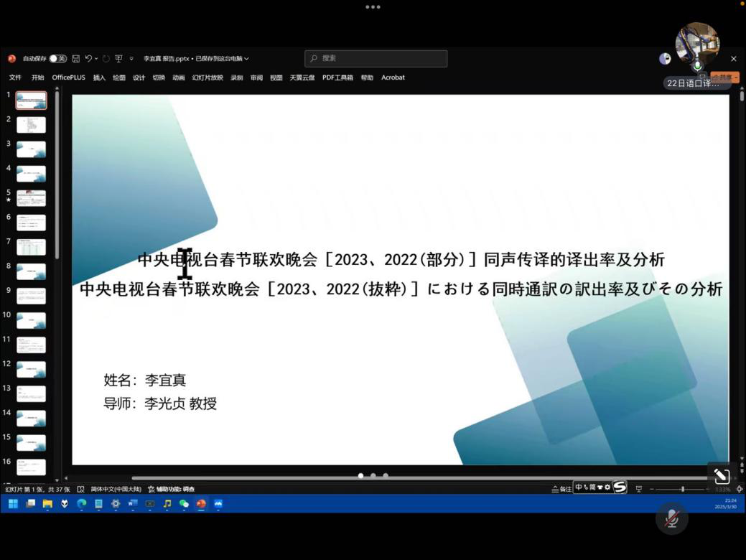Open the Windows Start menu
The width and height of the screenshot is (746, 560).
13,504
